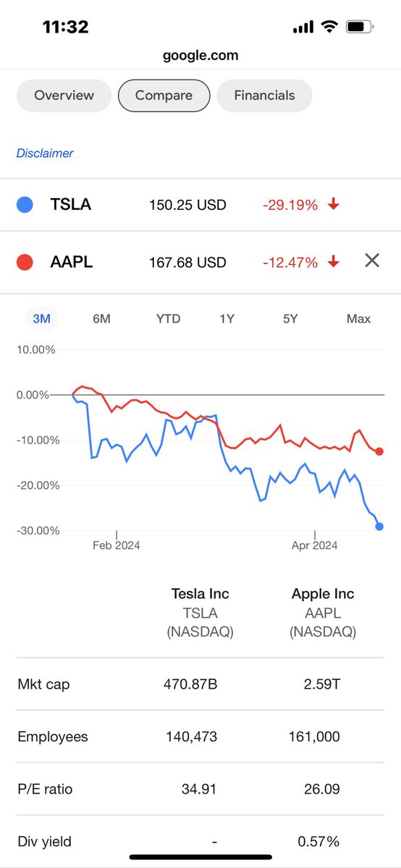401x868 pixels.
Task: Tap the google.com address bar
Action: [x=200, y=55]
